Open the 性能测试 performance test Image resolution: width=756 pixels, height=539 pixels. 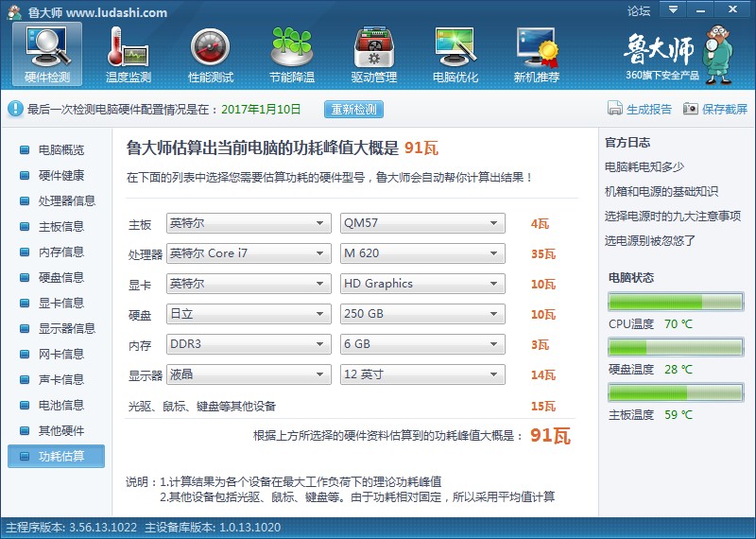click(210, 54)
